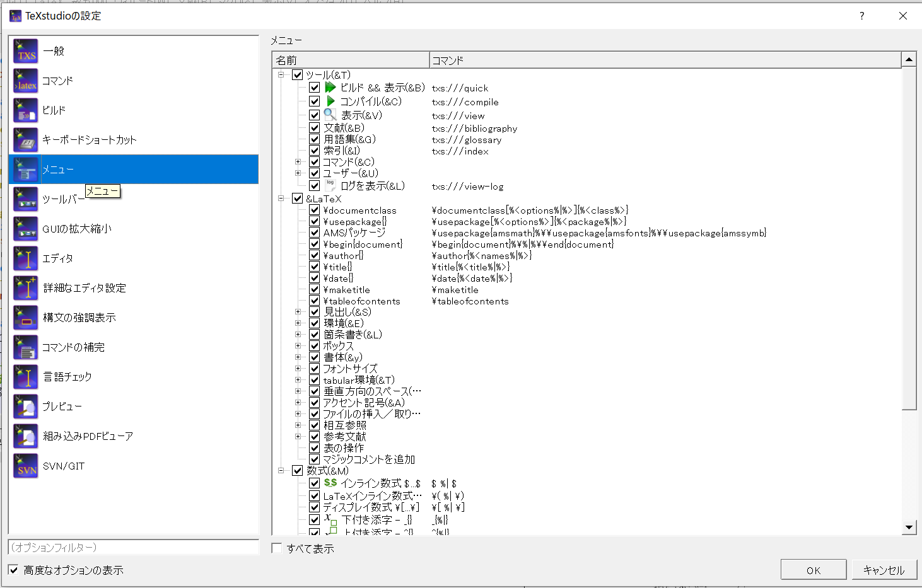Go to the ビルド settings page
Image resolution: width=922 pixels, height=588 pixels.
(134, 110)
